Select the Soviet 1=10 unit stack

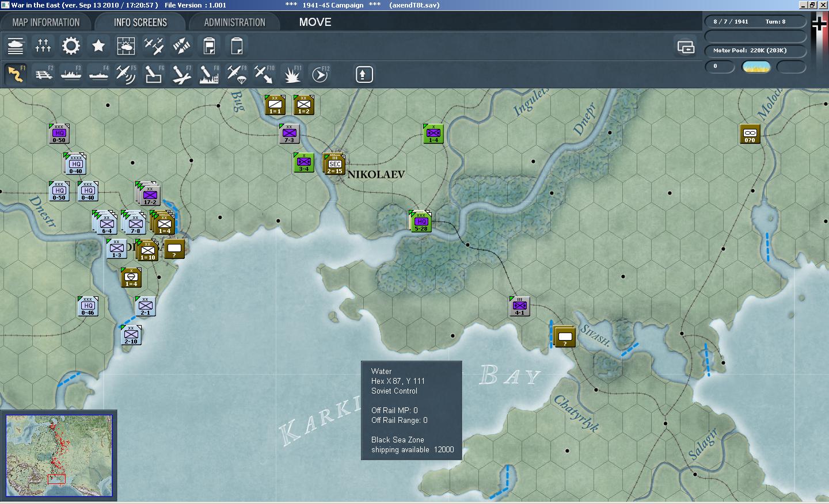(x=147, y=250)
